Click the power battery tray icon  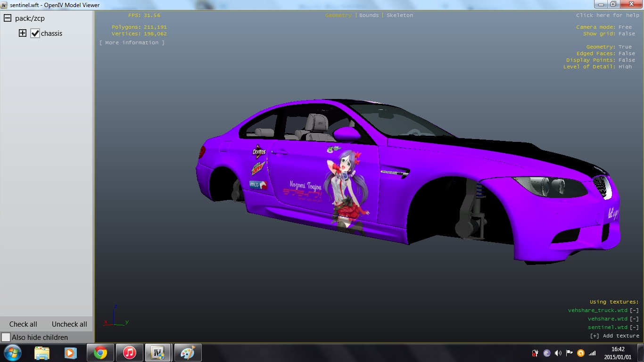[x=535, y=353]
